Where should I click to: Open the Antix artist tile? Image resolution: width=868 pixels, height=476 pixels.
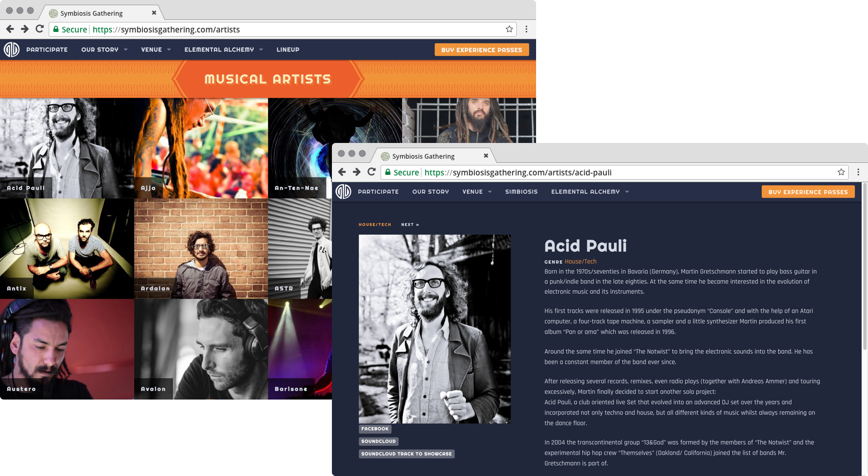point(67,249)
